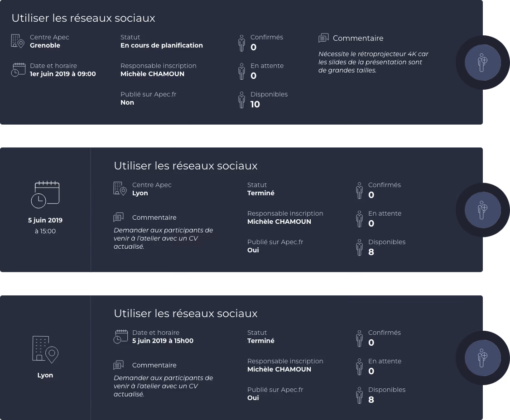Click the time à 15:00 in the side panel
The image size is (510, 420).
[x=45, y=232]
